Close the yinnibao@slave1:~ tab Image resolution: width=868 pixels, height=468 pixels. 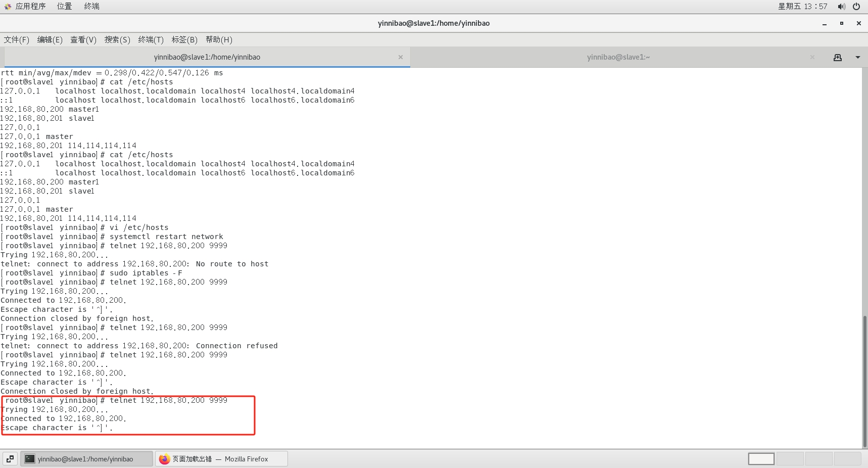(812, 57)
